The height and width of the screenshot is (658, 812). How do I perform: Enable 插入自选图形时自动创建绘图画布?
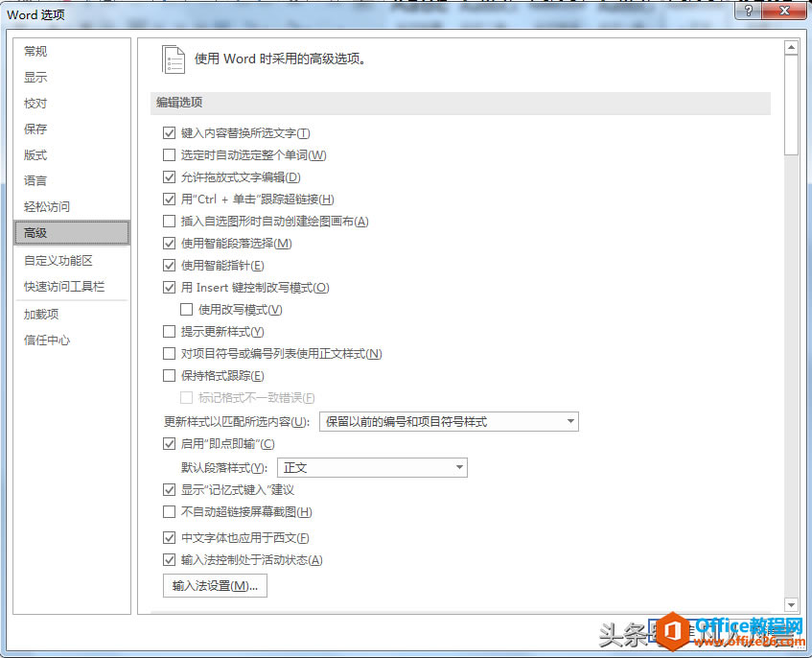169,222
